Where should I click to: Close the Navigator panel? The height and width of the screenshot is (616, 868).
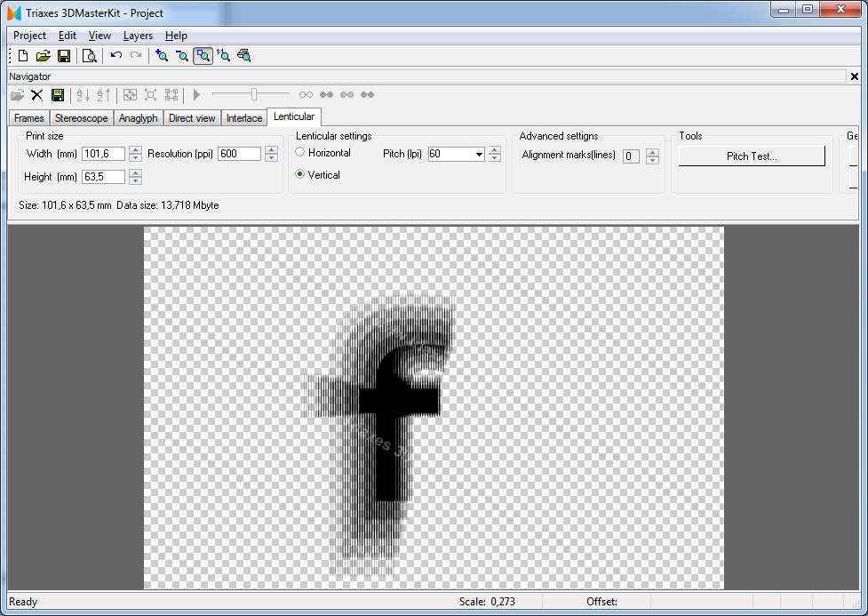pyautogui.click(x=854, y=76)
